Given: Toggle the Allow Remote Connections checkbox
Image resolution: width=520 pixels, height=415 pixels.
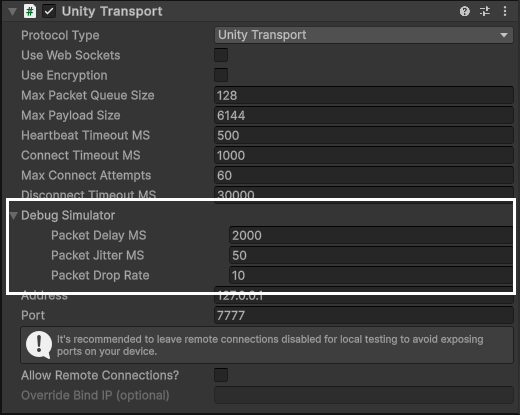Looking at the screenshot, I should coord(221,375).
